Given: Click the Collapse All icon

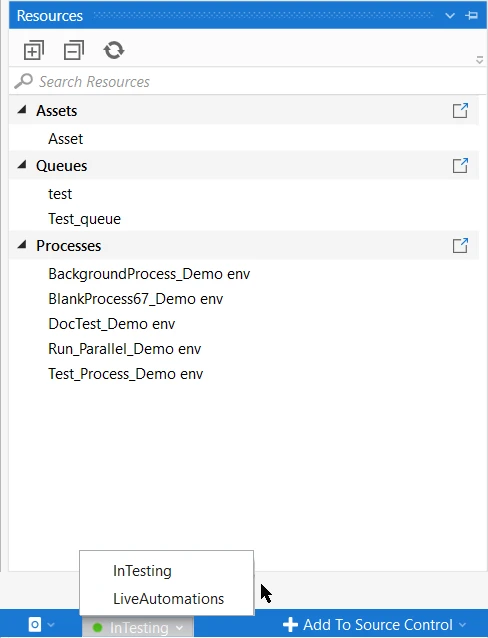Looking at the screenshot, I should pyautogui.click(x=74, y=50).
